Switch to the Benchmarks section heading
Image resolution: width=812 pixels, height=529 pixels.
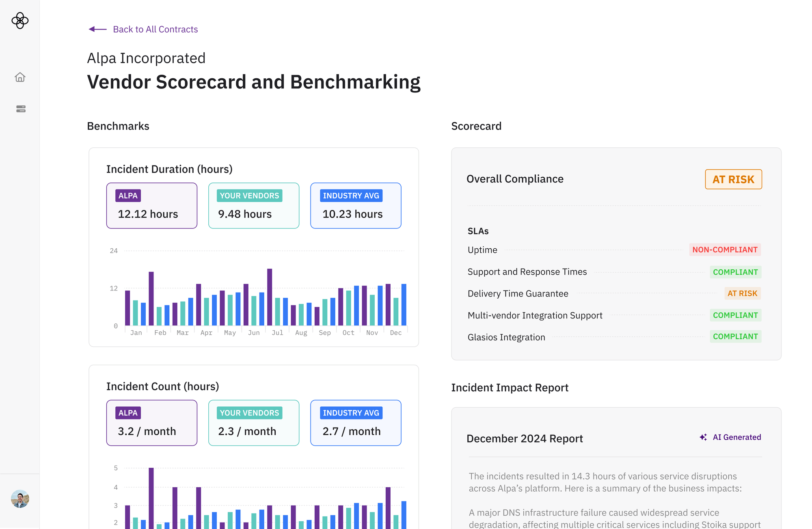118,126
